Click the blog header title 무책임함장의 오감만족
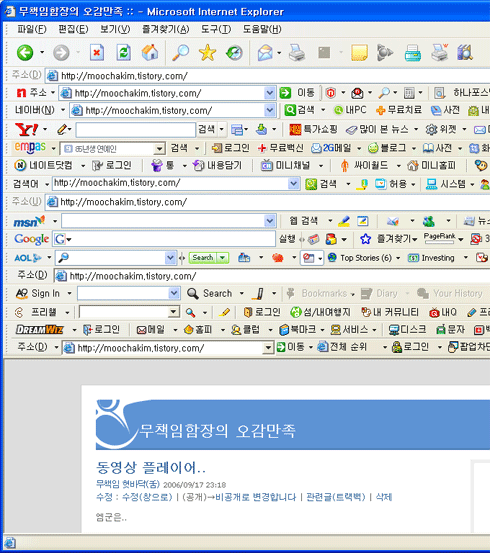 pyautogui.click(x=218, y=431)
